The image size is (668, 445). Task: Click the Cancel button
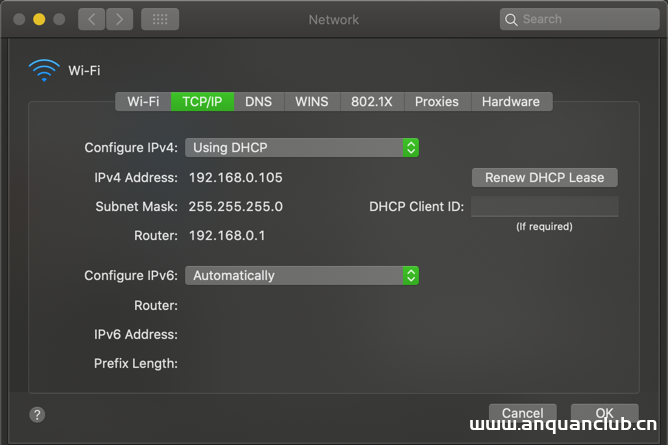(x=522, y=412)
